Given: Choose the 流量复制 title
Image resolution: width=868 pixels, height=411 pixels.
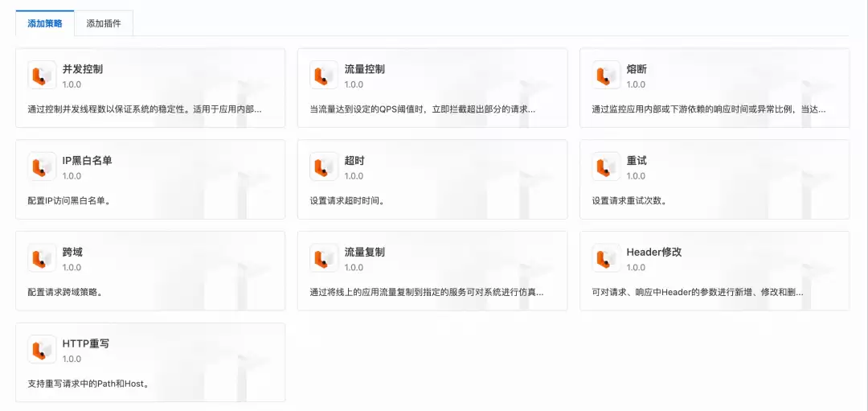Looking at the screenshot, I should click(364, 252).
